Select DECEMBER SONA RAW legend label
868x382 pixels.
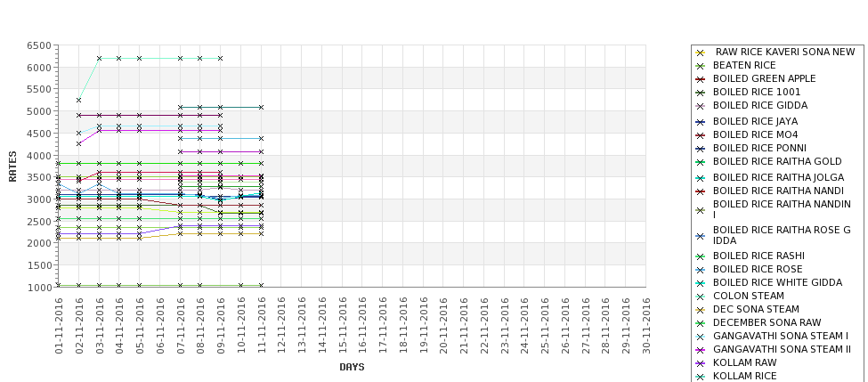767,322
